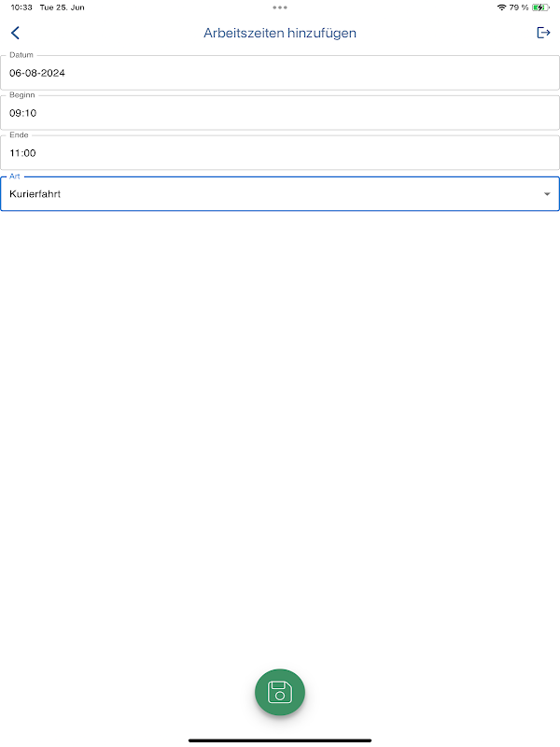The width and height of the screenshot is (560, 747).
Task: Tap the Arbeitszeiten hinzufügen title
Action: [280, 34]
